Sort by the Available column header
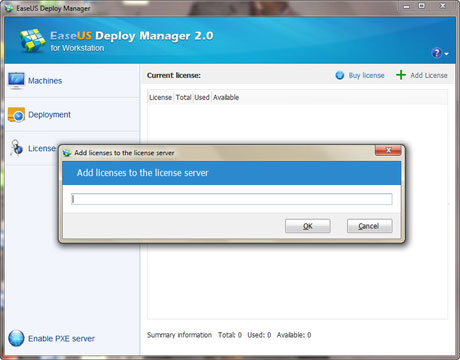Viewport: 460px width, 360px height. [x=226, y=97]
